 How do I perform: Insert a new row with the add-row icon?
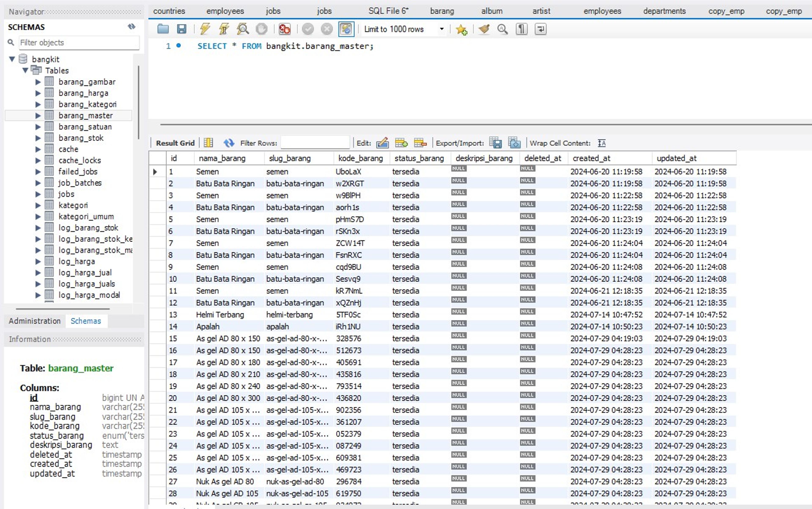click(x=401, y=143)
